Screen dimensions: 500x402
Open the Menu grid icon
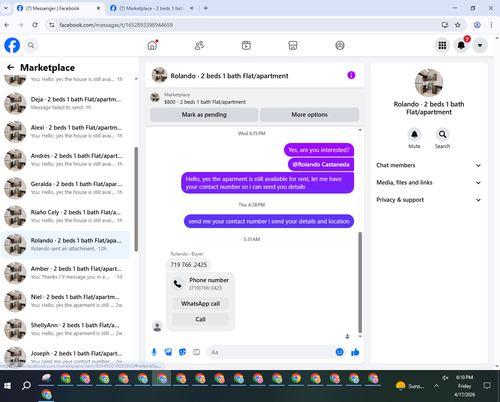click(x=442, y=45)
